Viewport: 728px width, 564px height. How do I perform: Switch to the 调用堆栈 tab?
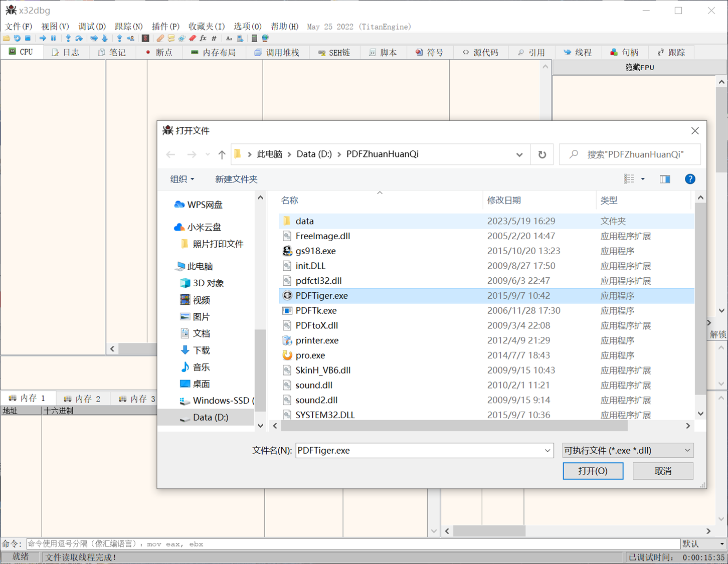[x=277, y=52]
